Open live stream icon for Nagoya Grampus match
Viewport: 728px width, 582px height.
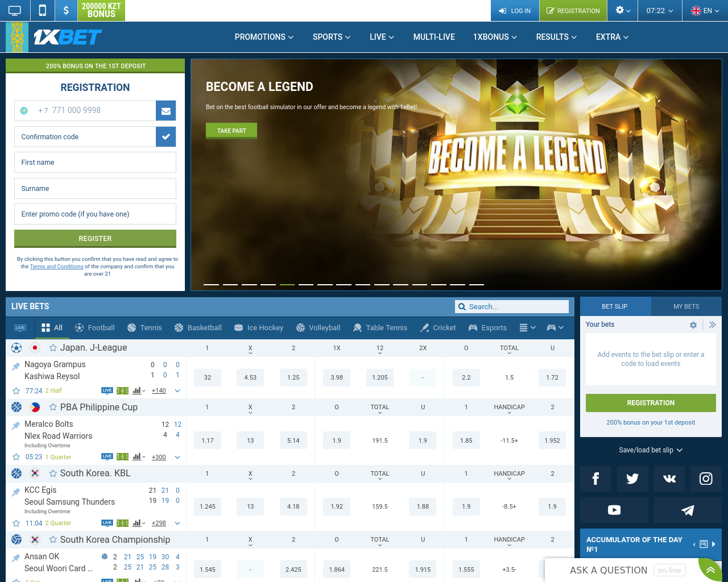pyautogui.click(x=107, y=390)
